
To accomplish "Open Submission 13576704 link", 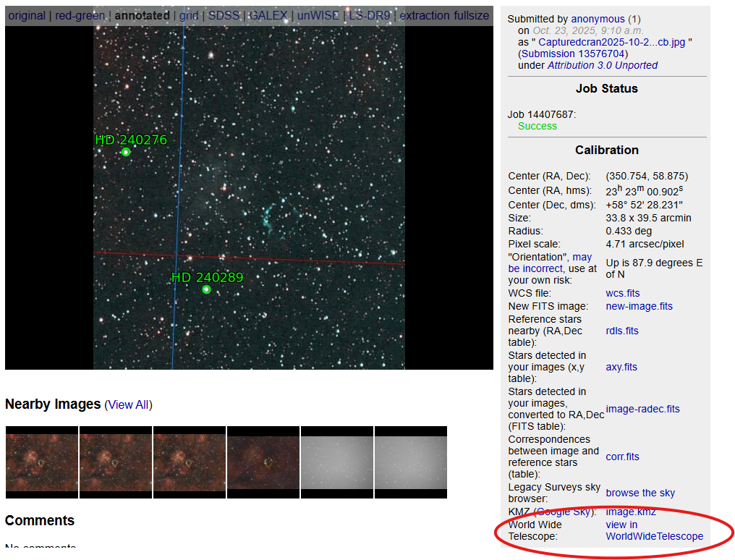I will 573,54.
